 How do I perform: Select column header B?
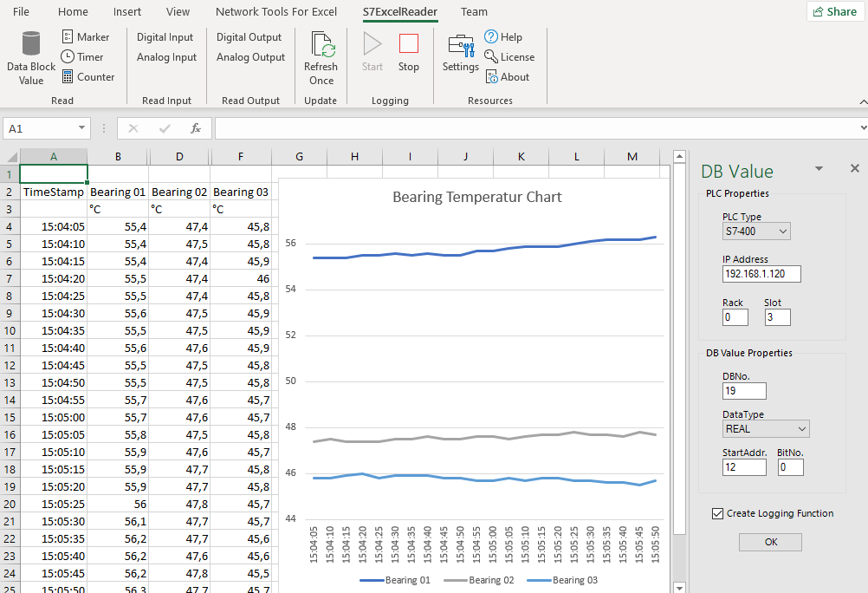coord(118,157)
